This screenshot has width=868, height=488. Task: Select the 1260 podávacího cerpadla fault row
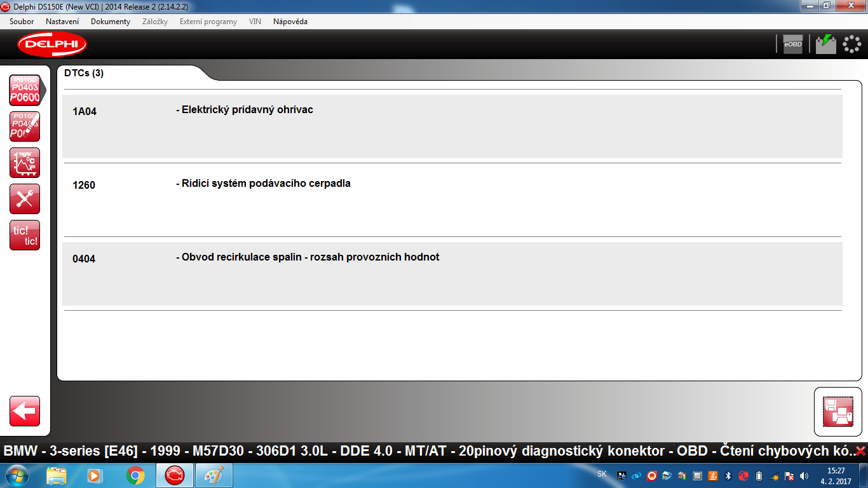(452, 200)
